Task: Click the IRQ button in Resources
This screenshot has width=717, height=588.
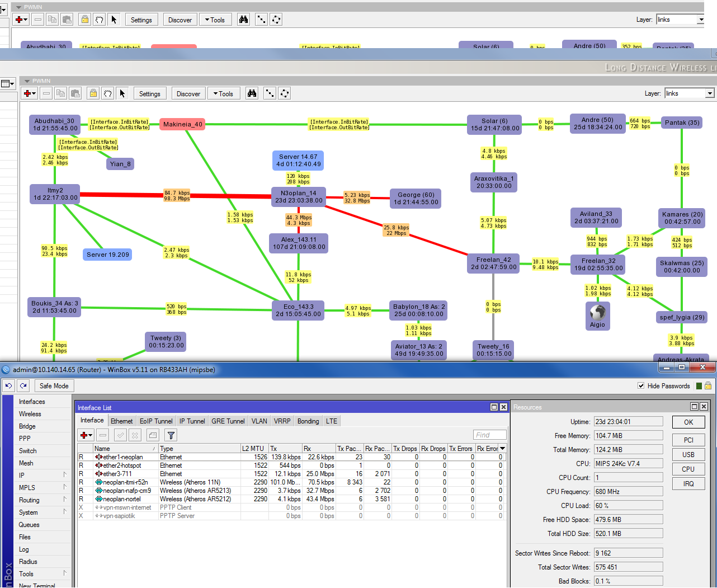Action: pyautogui.click(x=688, y=483)
